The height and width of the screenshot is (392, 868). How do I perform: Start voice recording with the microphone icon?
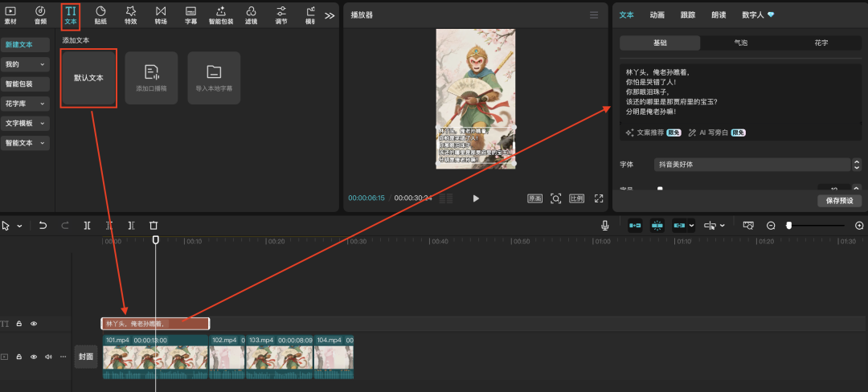point(604,226)
